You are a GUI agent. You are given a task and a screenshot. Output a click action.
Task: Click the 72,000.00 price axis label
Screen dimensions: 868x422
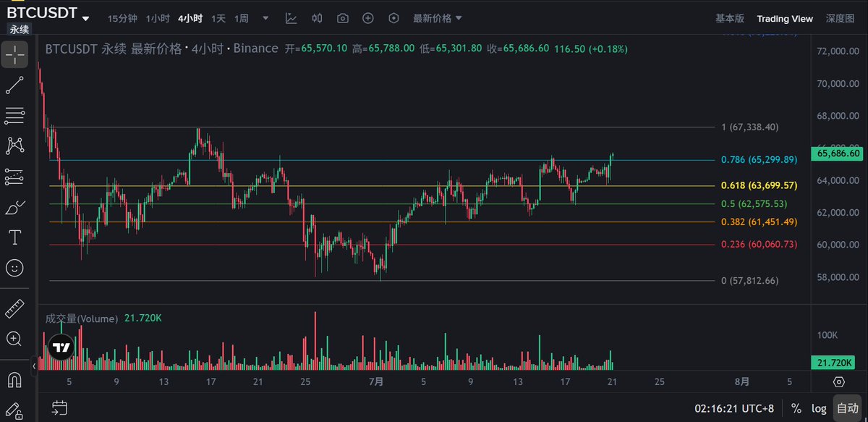(837, 51)
